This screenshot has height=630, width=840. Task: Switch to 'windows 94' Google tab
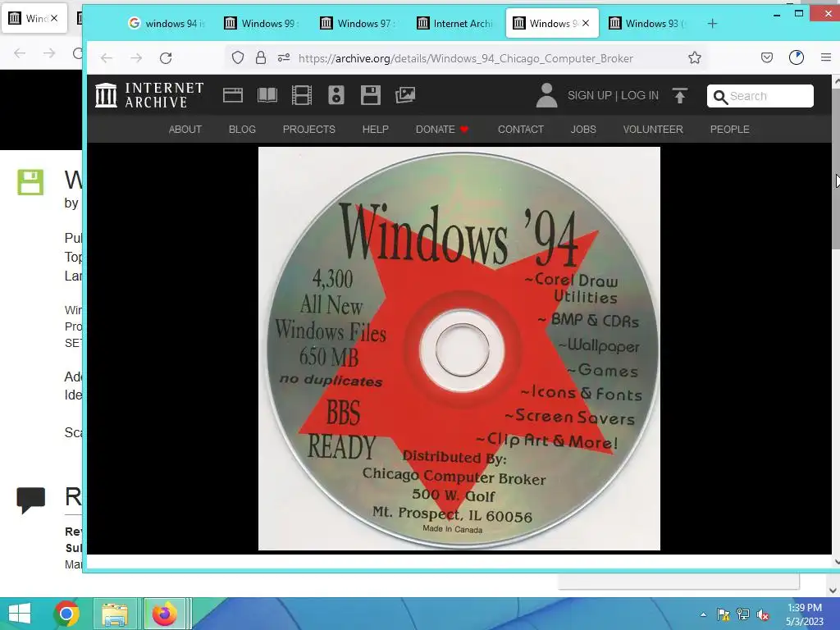tap(167, 24)
